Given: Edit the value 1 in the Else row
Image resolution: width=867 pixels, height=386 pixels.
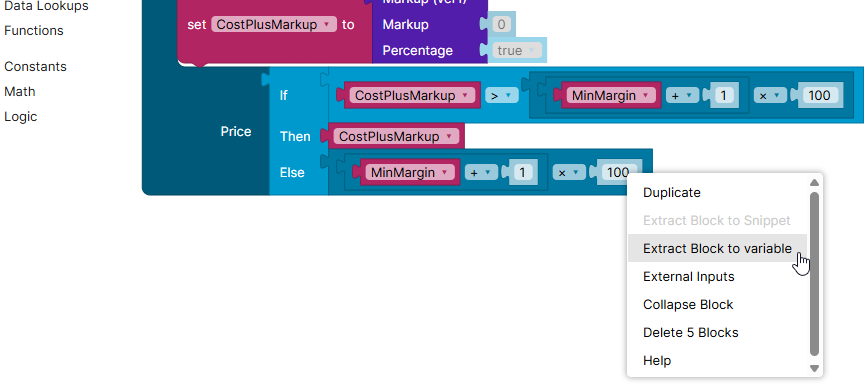Looking at the screenshot, I should pos(523,172).
